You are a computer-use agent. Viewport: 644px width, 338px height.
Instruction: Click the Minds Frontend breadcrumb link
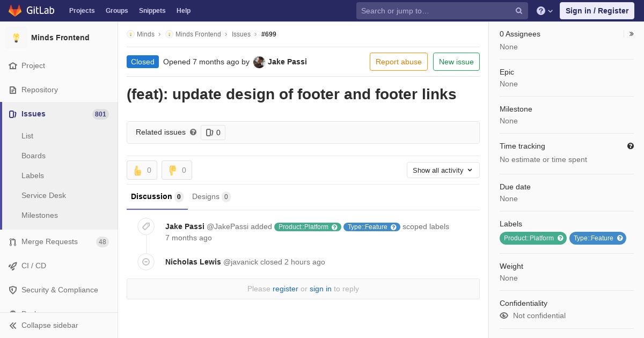[198, 34]
